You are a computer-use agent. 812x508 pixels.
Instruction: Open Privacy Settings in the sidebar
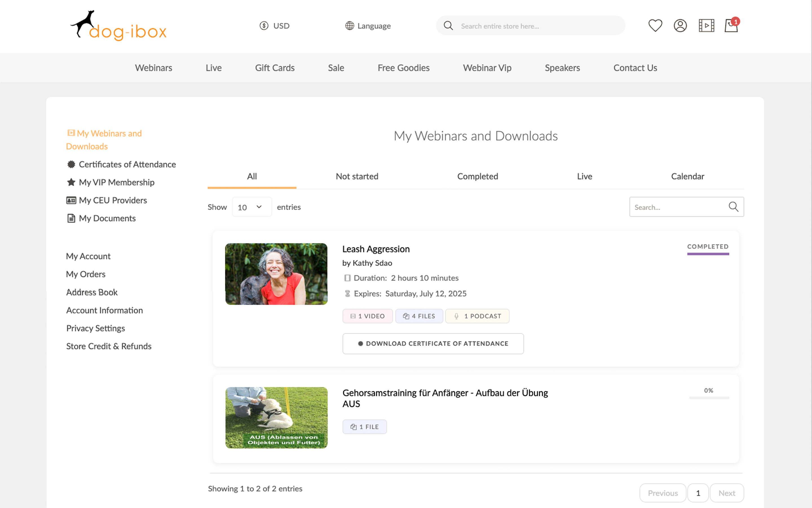pyautogui.click(x=95, y=328)
